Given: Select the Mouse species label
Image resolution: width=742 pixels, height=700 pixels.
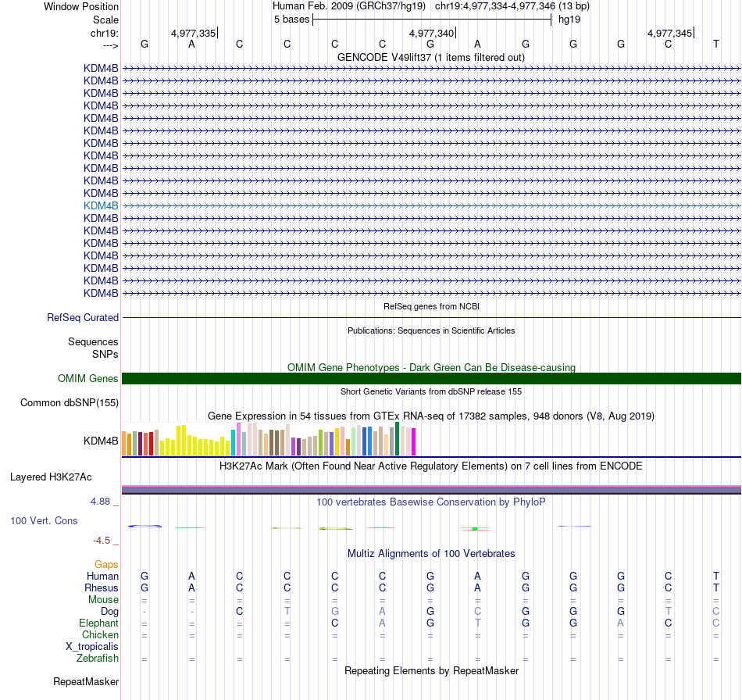Looking at the screenshot, I should (x=103, y=600).
